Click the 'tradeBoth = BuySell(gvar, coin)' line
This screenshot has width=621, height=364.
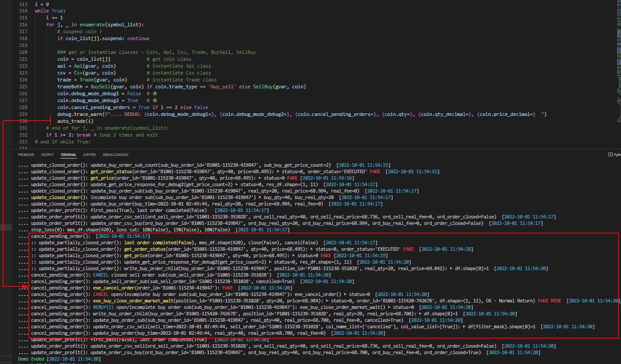(181, 87)
